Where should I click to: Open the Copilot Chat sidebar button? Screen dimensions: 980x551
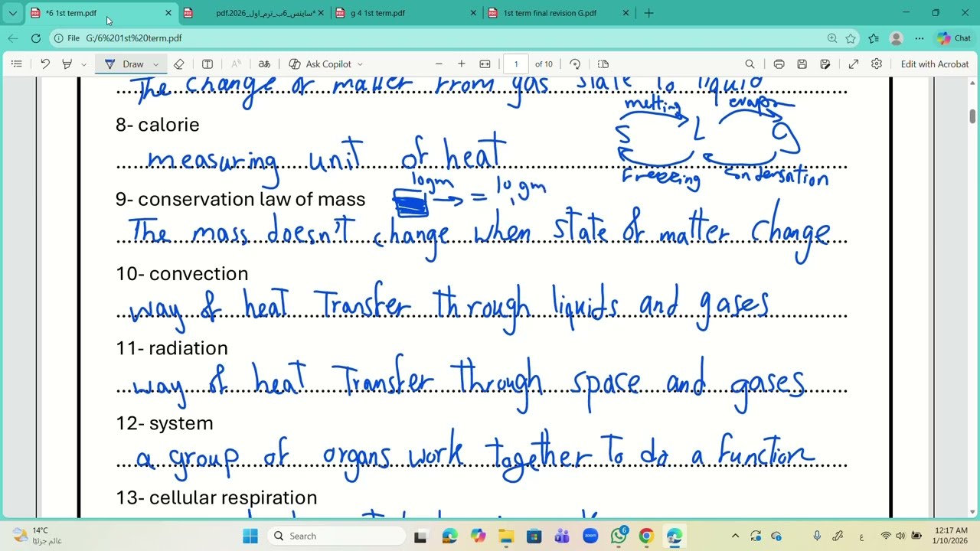[954, 38]
